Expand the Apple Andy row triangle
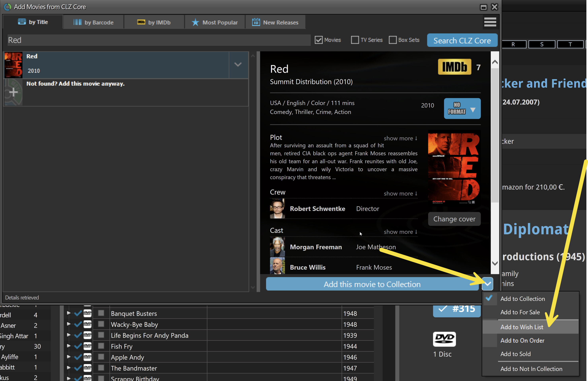 (x=68, y=357)
